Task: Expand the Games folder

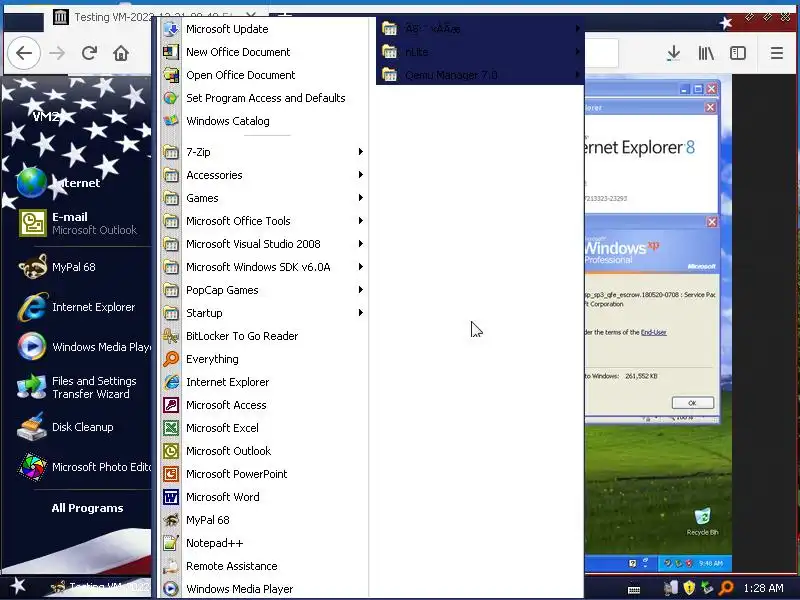Action: click(x=263, y=197)
